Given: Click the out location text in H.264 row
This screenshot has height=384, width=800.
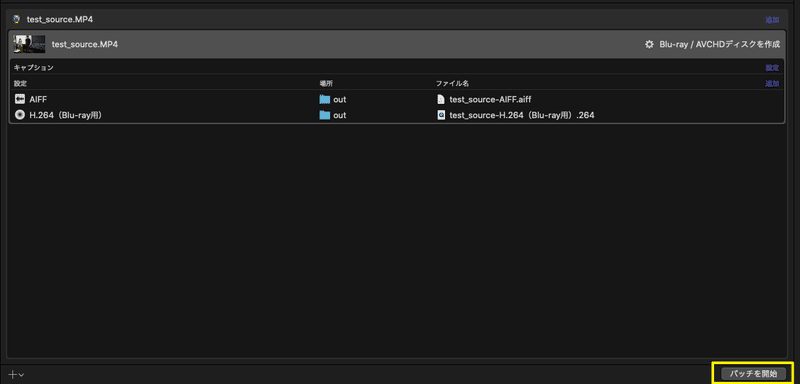Looking at the screenshot, I should pyautogui.click(x=340, y=115).
